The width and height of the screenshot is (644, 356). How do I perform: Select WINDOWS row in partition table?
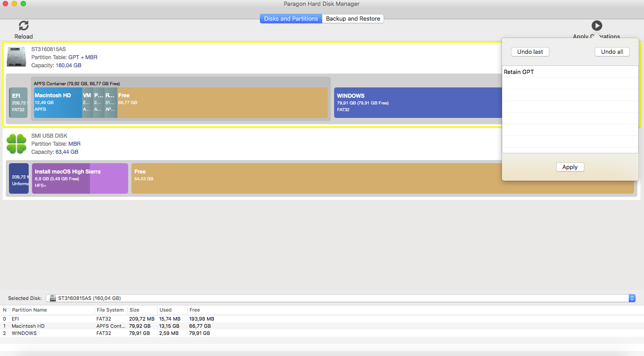(24, 333)
